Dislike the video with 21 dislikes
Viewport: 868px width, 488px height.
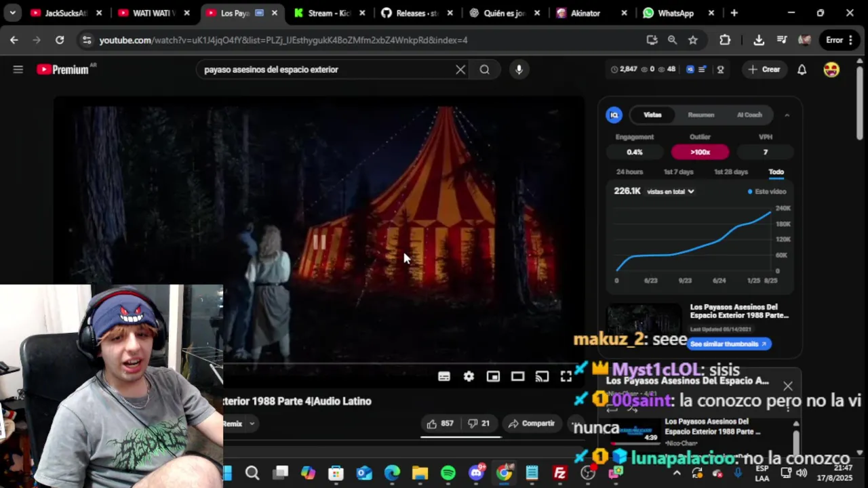coord(478,424)
